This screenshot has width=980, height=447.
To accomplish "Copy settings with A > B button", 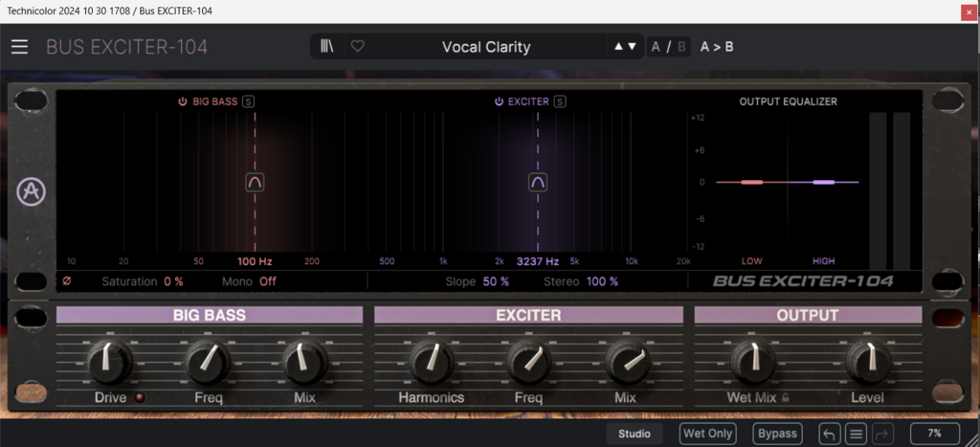I will pos(717,46).
